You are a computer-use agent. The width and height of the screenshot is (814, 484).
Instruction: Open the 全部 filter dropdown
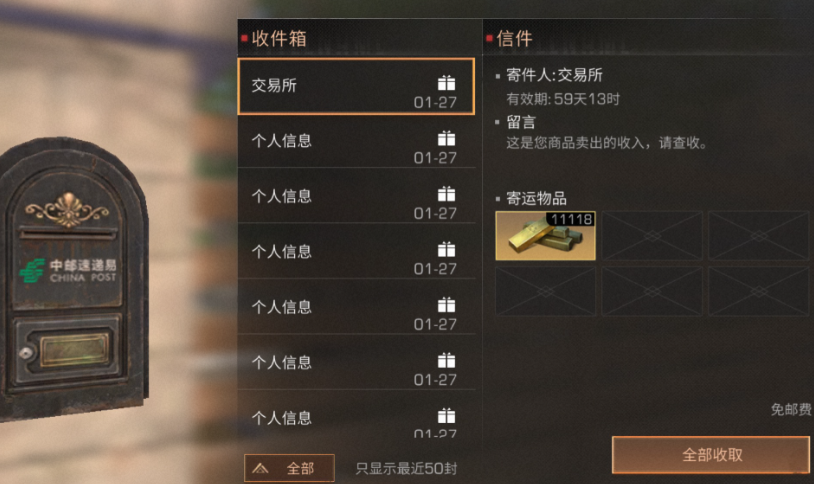(289, 468)
